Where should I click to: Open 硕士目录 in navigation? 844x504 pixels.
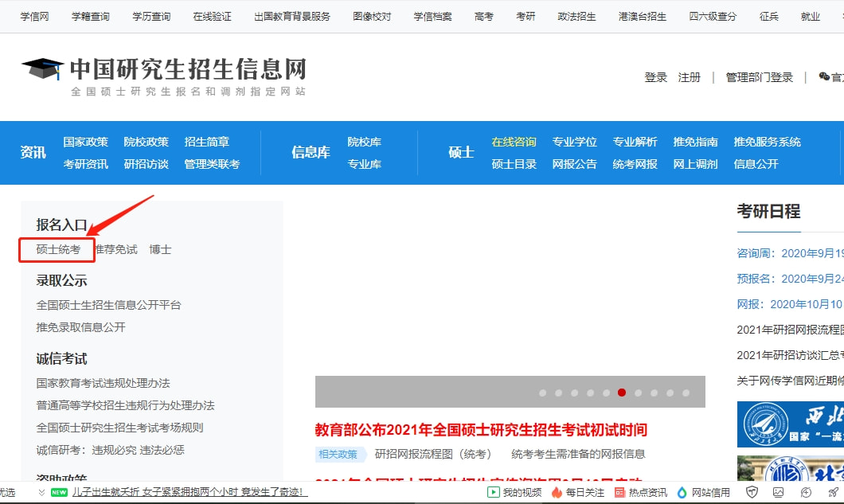click(x=514, y=164)
